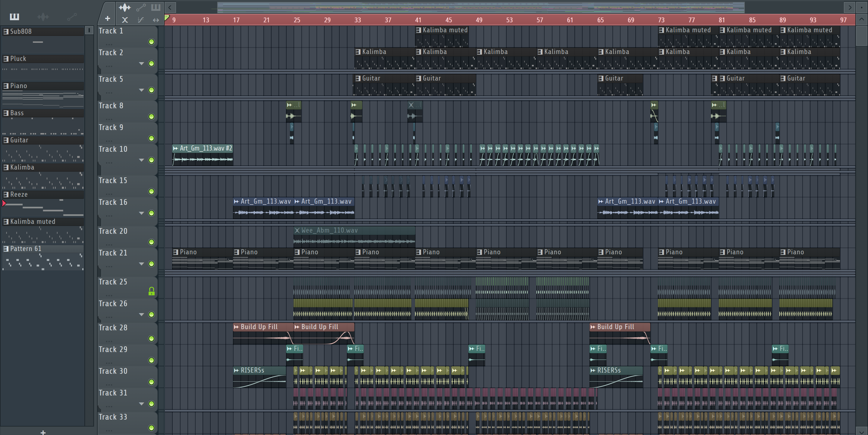The width and height of the screenshot is (868, 435).
Task: Collapse the Track 31 group arrow
Action: [x=142, y=404]
